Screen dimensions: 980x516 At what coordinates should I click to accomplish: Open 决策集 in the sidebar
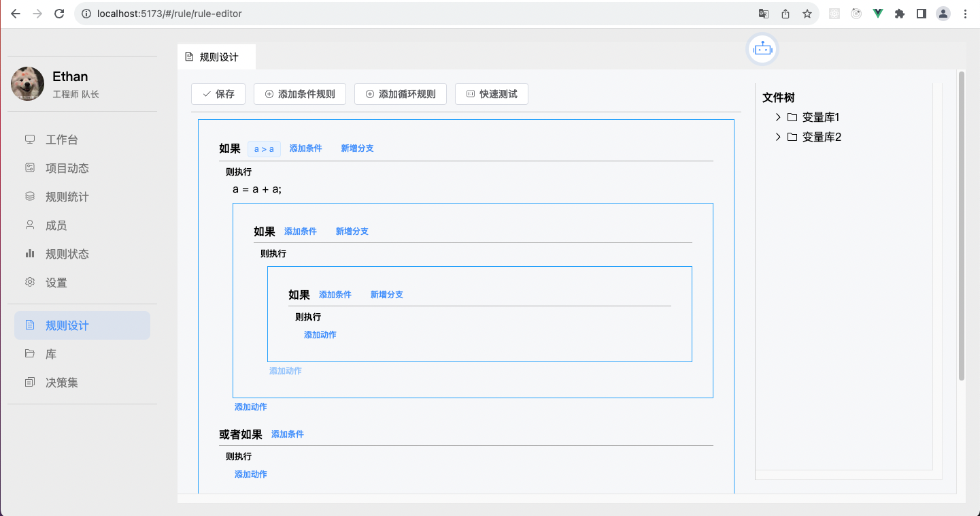pyautogui.click(x=82, y=383)
